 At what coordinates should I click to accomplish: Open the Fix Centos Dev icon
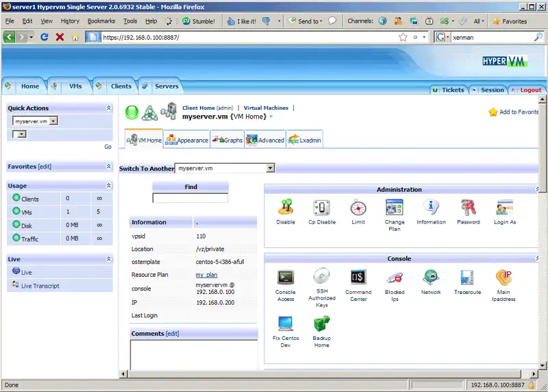click(x=286, y=323)
